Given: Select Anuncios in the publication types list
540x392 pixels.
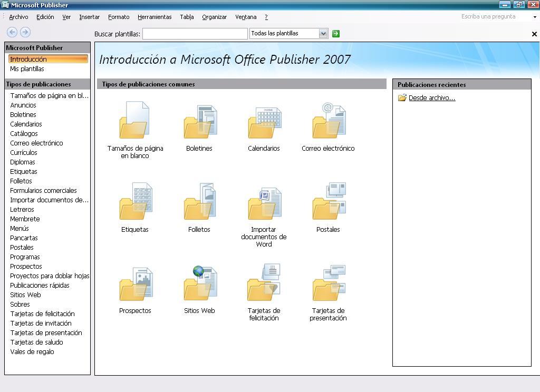Looking at the screenshot, I should (x=23, y=105).
